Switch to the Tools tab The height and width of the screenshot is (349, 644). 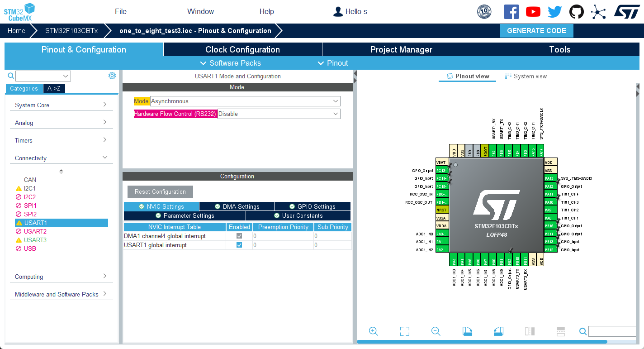pos(560,49)
